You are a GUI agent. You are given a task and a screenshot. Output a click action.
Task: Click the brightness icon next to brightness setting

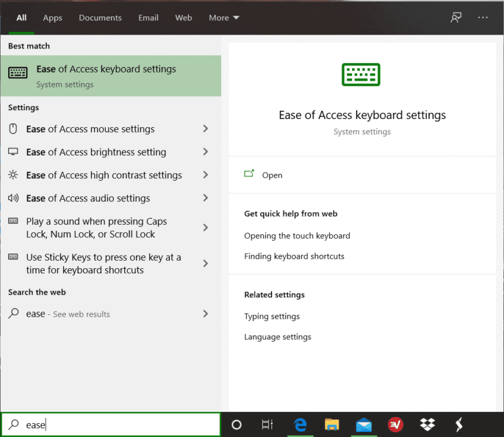click(x=12, y=152)
